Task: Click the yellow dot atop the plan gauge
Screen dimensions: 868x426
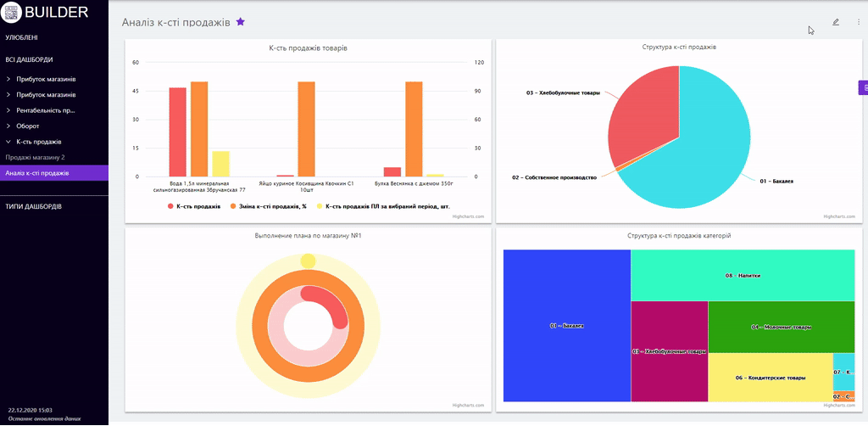Action: point(308,261)
